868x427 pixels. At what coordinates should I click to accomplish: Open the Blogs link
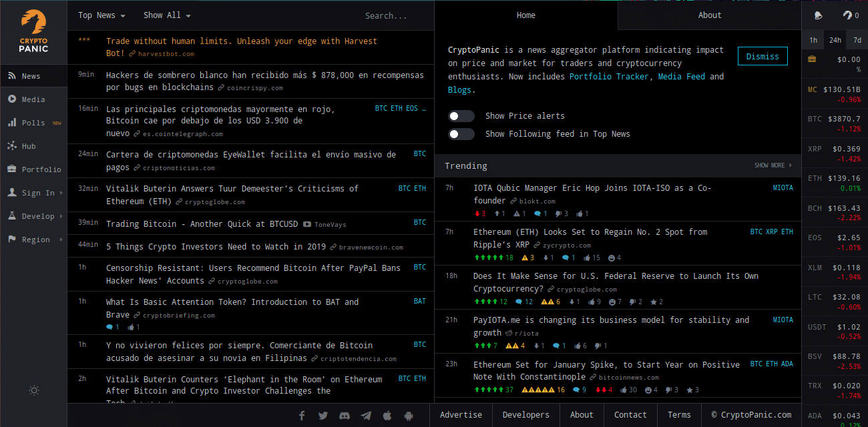tap(459, 90)
